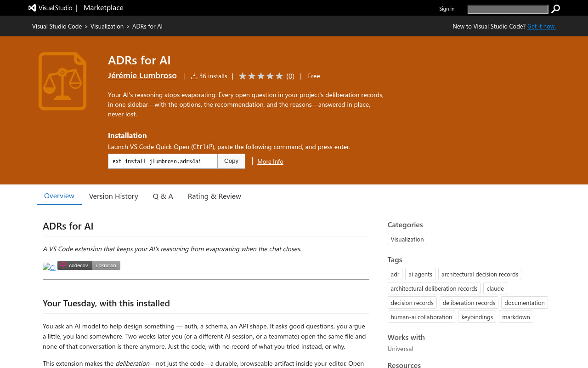Focus the Marketplace search field
588x368 pixels.
click(x=508, y=9)
